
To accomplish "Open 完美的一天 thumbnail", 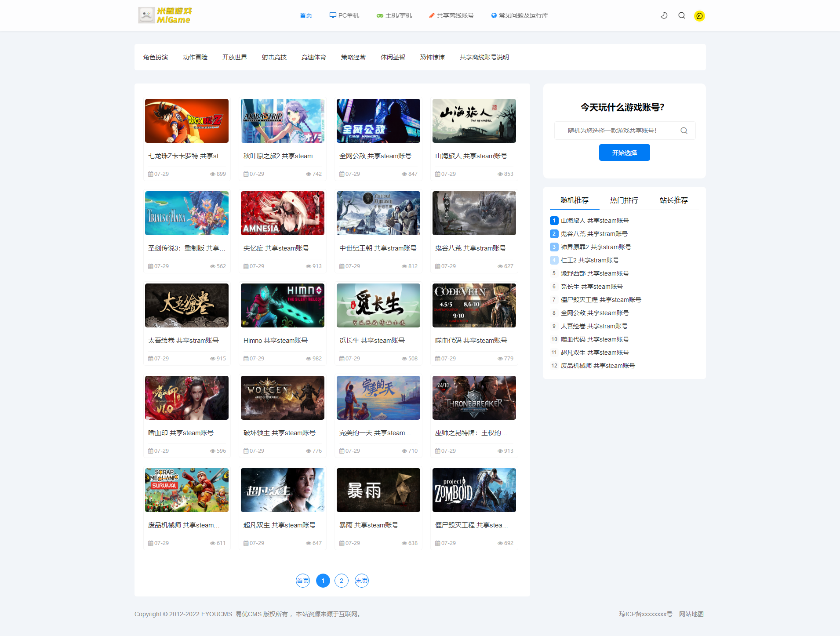I will 378,398.
